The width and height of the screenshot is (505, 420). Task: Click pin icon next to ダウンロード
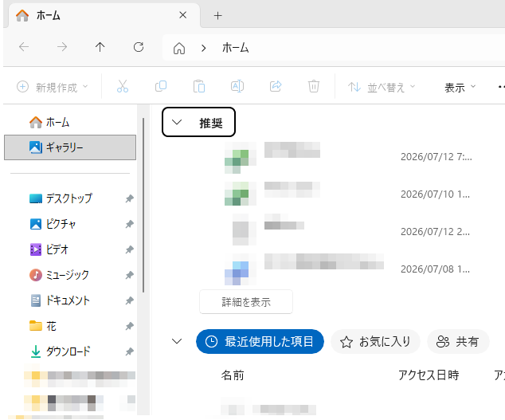click(130, 351)
